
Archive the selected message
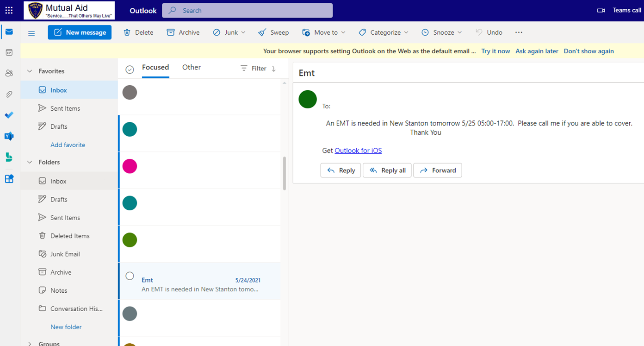click(x=183, y=32)
